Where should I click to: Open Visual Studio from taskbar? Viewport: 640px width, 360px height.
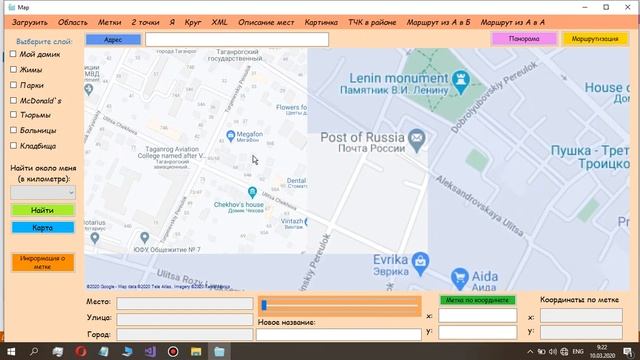(x=150, y=351)
